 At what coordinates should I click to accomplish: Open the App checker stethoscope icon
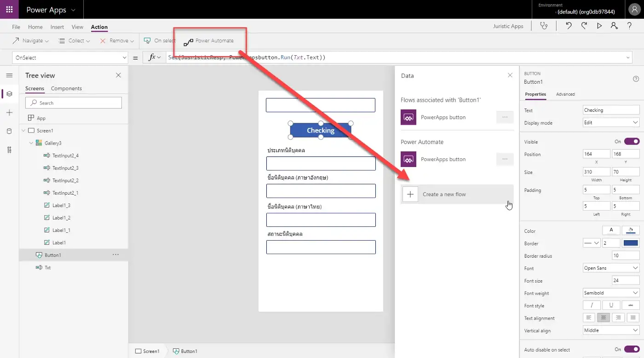click(544, 26)
